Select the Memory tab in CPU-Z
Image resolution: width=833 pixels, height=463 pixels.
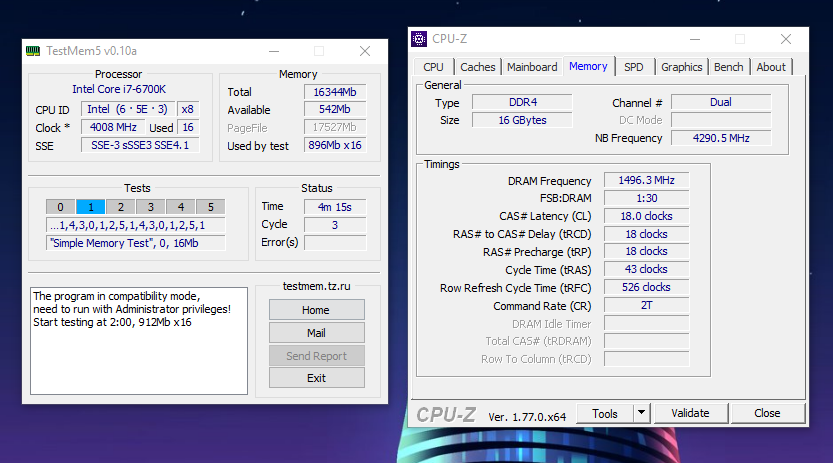(x=588, y=66)
